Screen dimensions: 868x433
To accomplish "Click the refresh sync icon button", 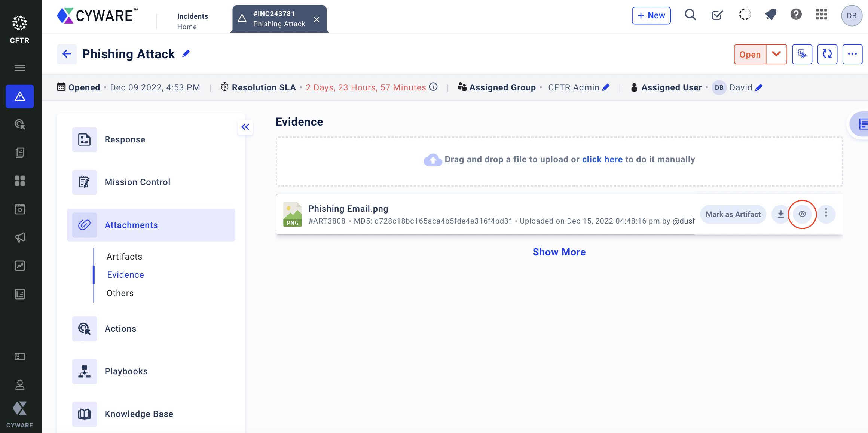I will click(827, 54).
